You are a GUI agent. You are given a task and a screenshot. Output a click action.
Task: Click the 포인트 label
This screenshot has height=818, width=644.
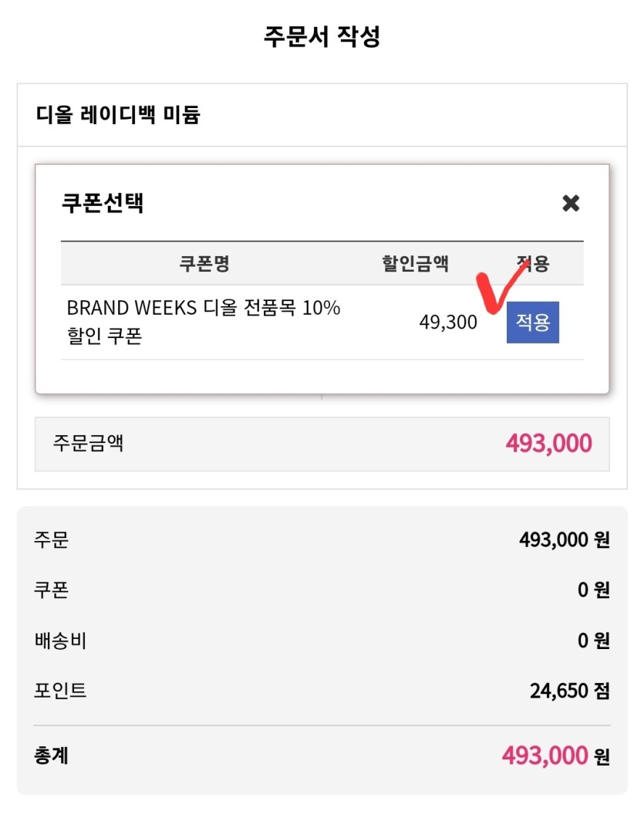(x=60, y=690)
